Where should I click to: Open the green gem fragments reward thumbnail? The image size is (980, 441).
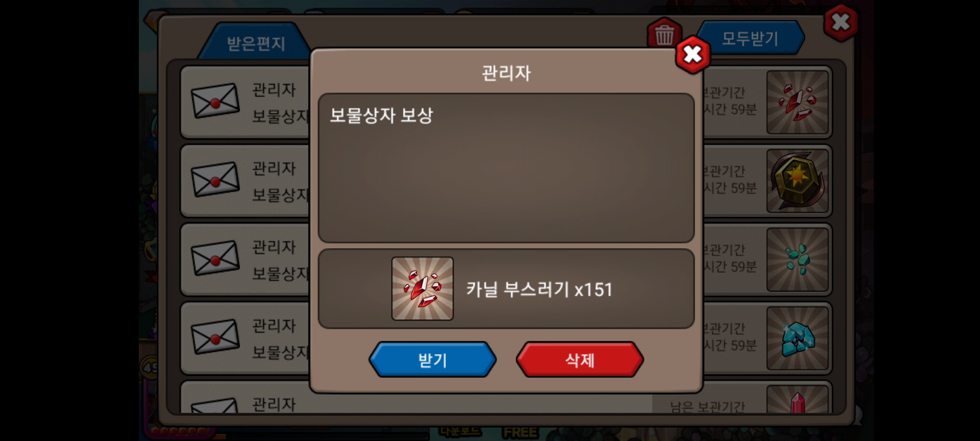tap(797, 260)
